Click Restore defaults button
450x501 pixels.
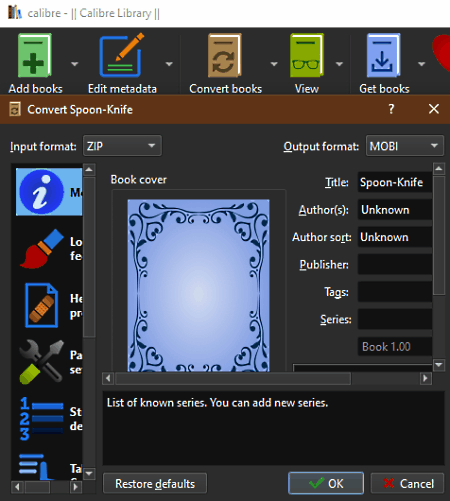pyautogui.click(x=155, y=483)
